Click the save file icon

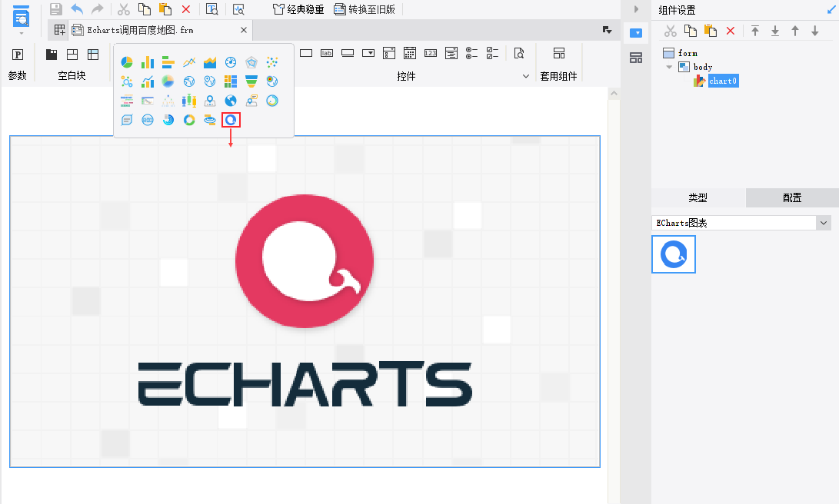click(x=55, y=9)
